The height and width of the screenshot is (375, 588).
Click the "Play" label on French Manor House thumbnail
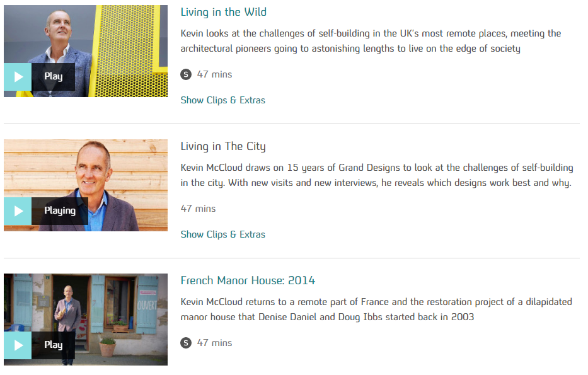pos(54,345)
